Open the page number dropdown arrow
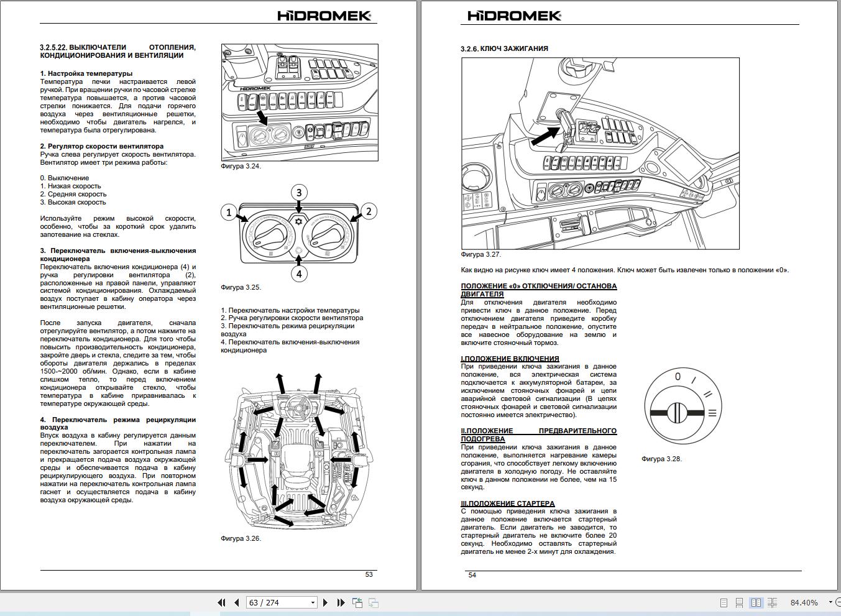The height and width of the screenshot is (616, 841). [312, 602]
